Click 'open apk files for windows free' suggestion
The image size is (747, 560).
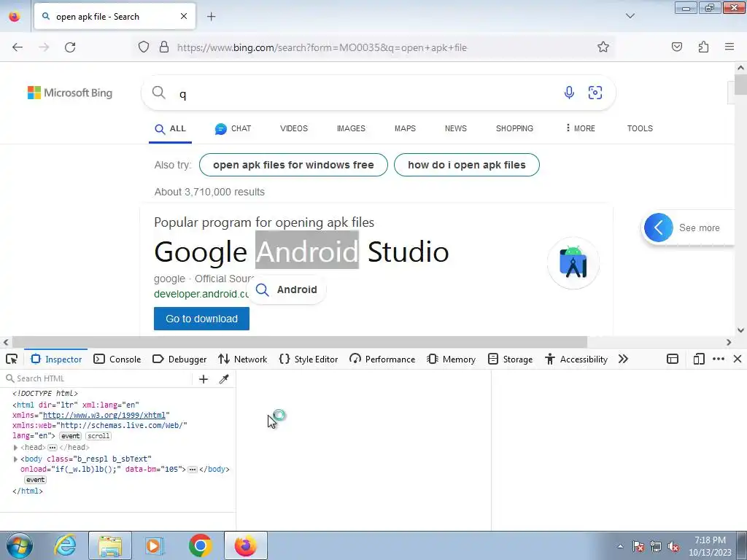tap(293, 165)
